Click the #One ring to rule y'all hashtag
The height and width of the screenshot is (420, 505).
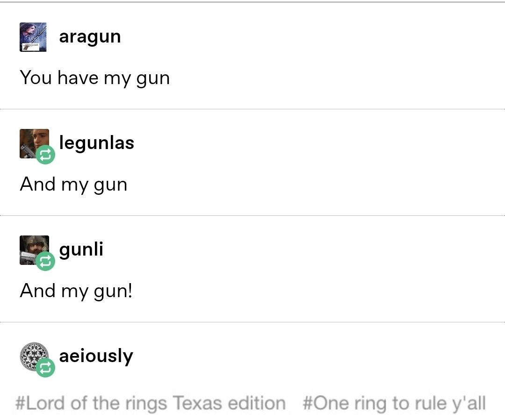pos(394,403)
